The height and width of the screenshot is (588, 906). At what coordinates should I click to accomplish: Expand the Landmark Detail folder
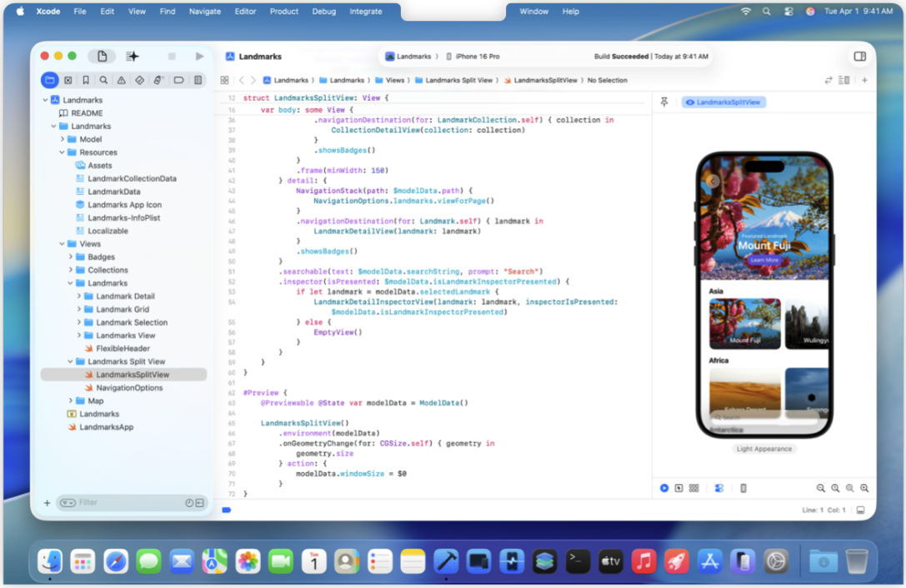(78, 296)
